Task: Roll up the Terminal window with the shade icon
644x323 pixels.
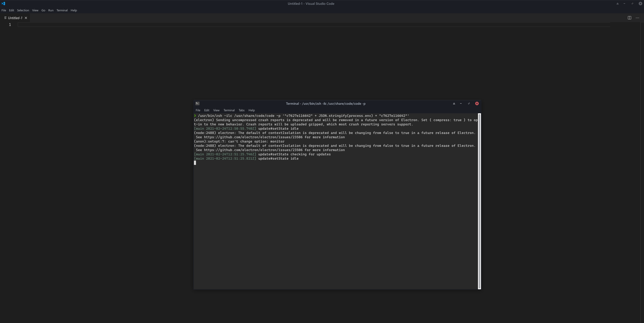Action: tap(454, 103)
